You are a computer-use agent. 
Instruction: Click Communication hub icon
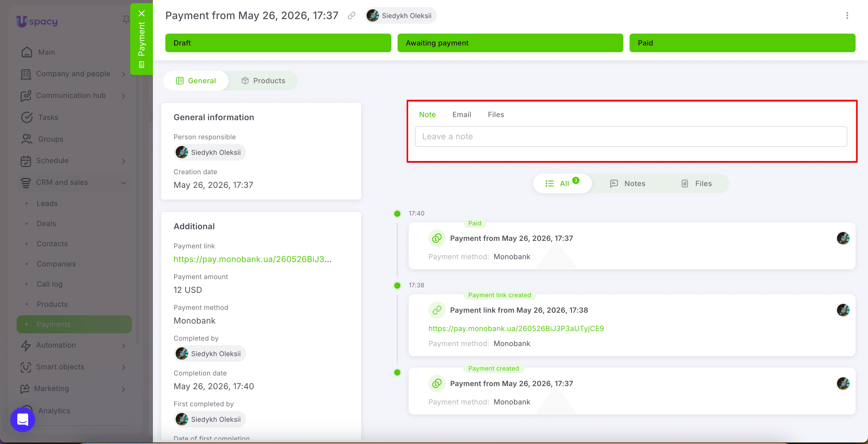(x=26, y=96)
